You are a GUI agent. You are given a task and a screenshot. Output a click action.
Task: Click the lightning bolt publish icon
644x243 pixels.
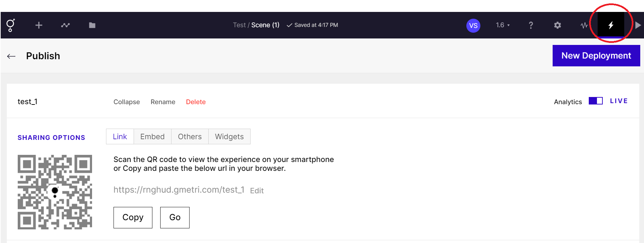click(x=611, y=25)
